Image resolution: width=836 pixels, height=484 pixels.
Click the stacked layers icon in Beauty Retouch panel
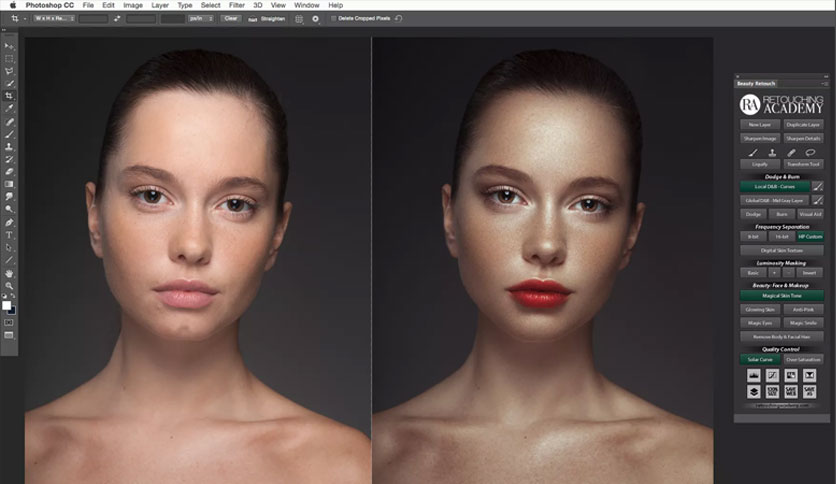point(753,392)
